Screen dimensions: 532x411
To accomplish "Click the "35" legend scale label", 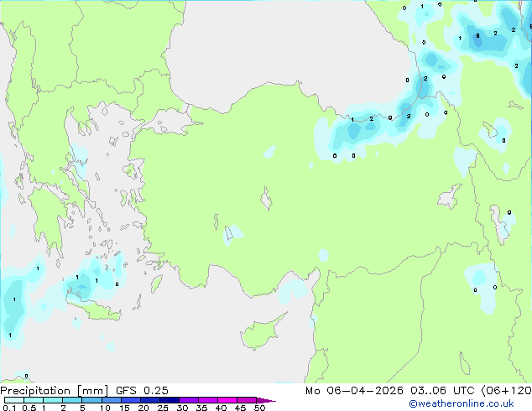I will tap(201, 408).
